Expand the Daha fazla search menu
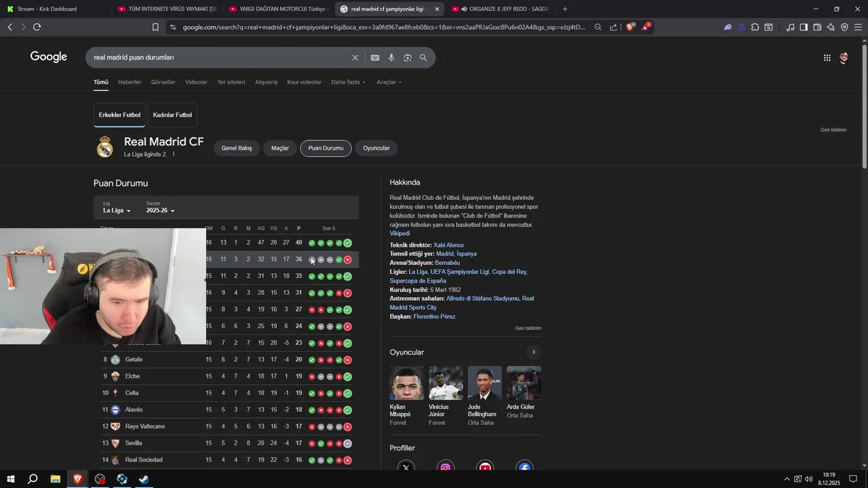Screen dimensions: 868x488 pos(349,82)
